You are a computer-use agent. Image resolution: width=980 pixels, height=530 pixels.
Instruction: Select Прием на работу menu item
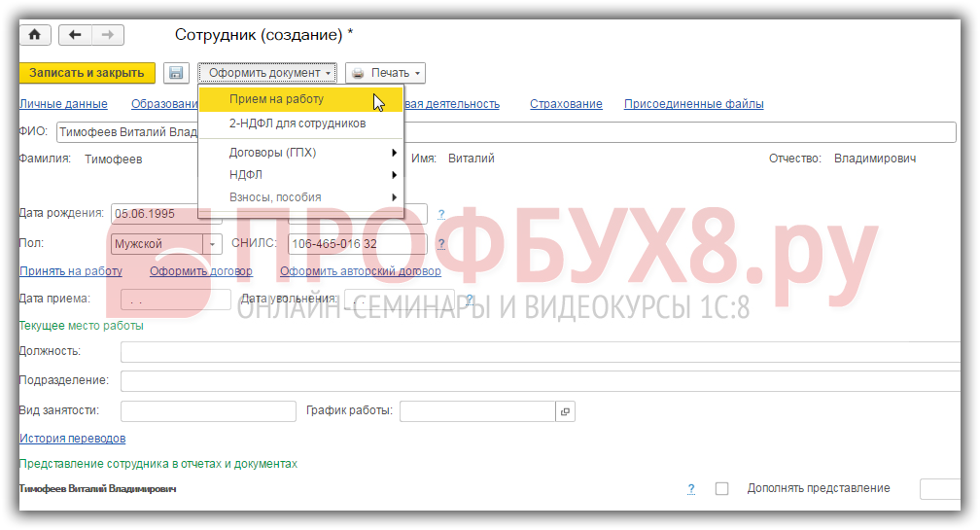point(276,99)
